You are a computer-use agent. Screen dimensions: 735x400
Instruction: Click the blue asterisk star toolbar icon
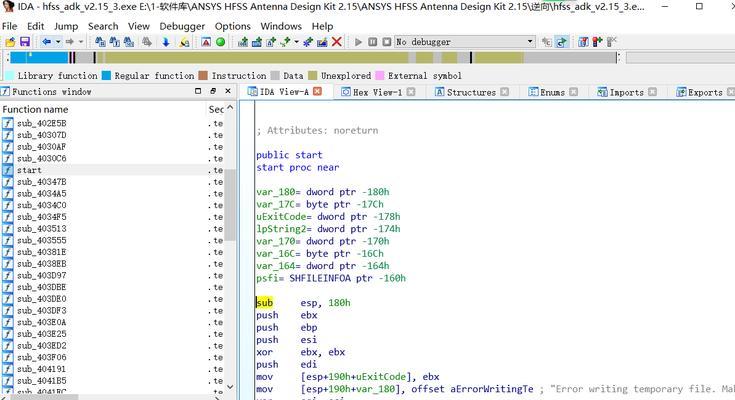coord(308,42)
